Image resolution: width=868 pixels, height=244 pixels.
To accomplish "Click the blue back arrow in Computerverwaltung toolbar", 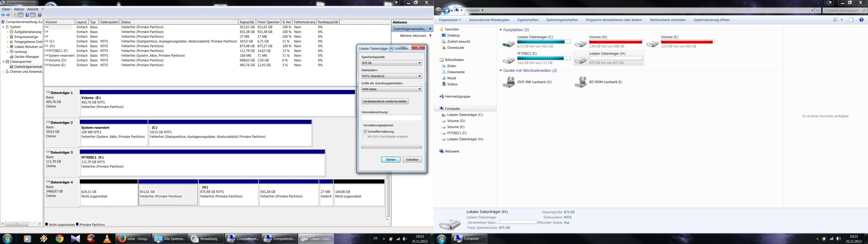I will (x=3, y=15).
